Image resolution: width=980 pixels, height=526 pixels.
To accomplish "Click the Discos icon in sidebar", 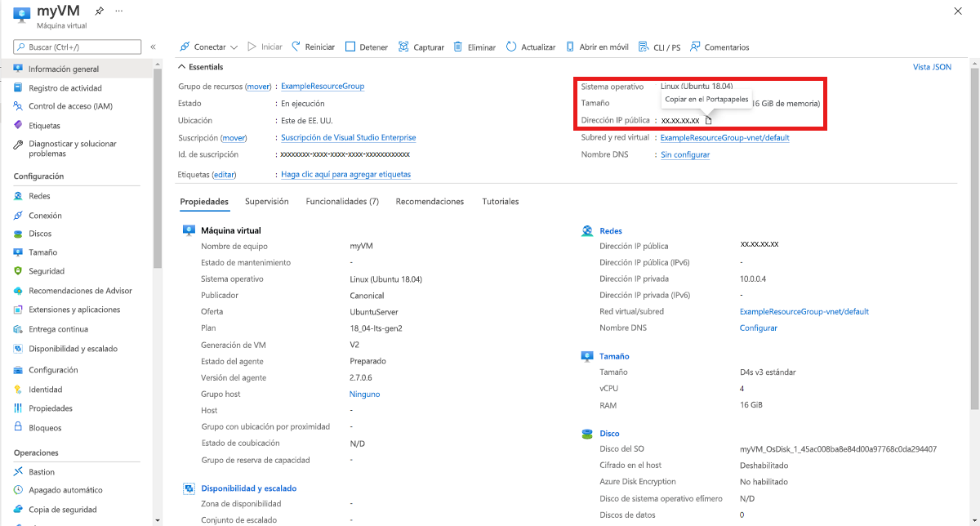I will tap(18, 234).
